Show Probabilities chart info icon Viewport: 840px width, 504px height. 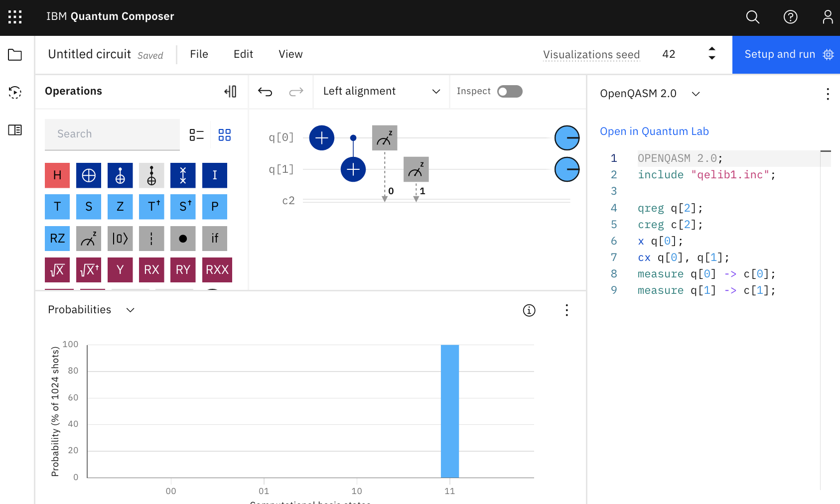point(529,310)
